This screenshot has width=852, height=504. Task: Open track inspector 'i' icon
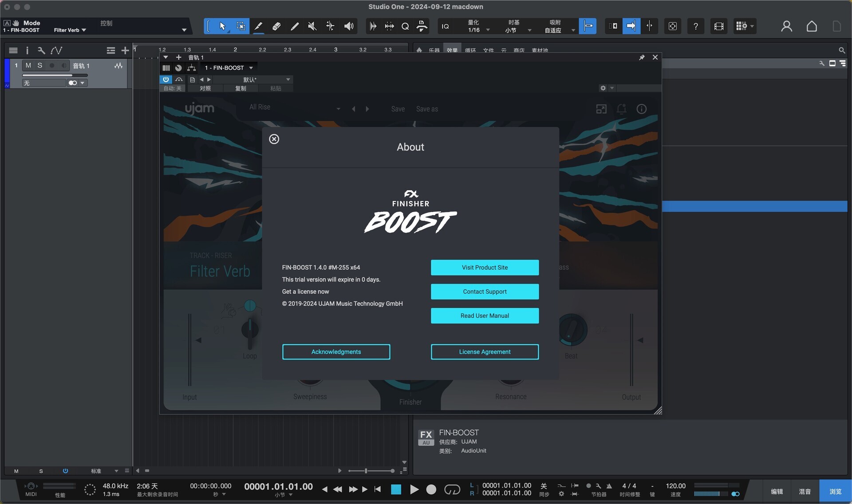(27, 51)
